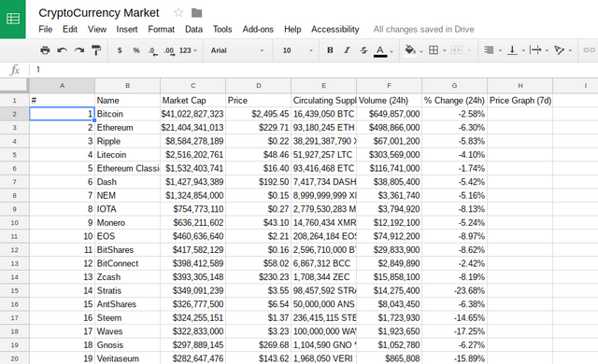The width and height of the screenshot is (598, 364).
Task: Select the 'Price Graph (7d)' header cell
Action: (x=520, y=101)
